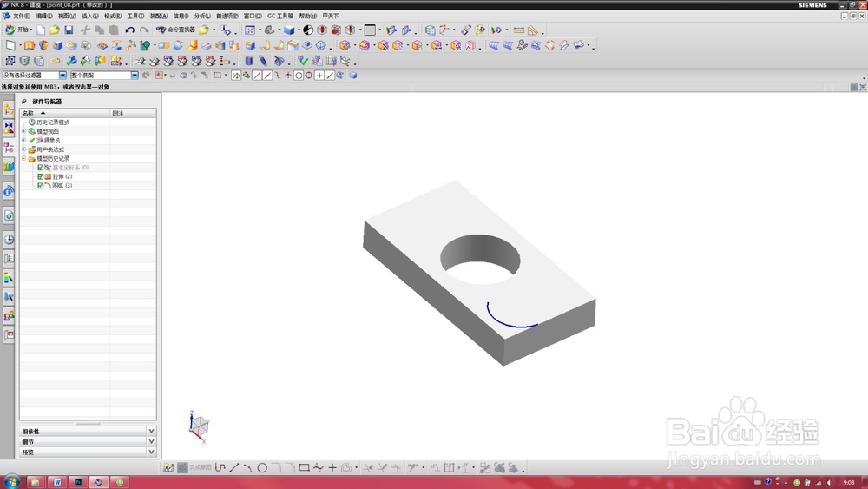This screenshot has height=489, width=868.
Task: Select the Point (plus) sketch tool
Action: point(332,467)
